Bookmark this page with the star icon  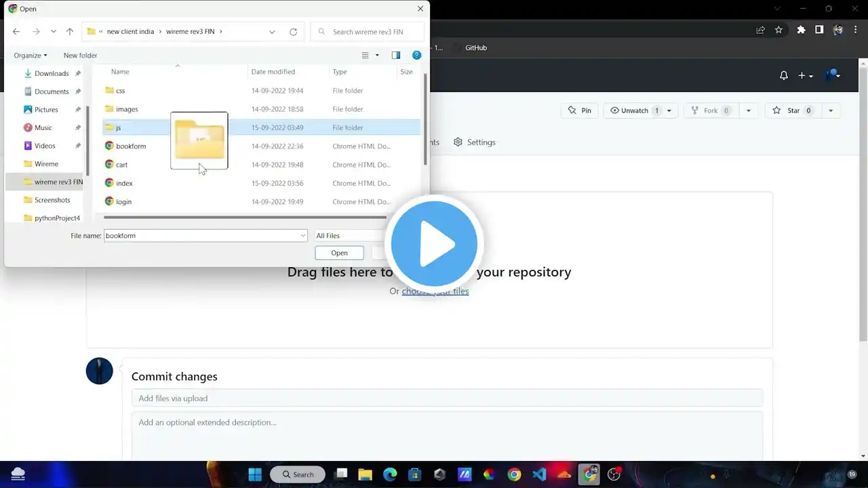[x=779, y=30]
